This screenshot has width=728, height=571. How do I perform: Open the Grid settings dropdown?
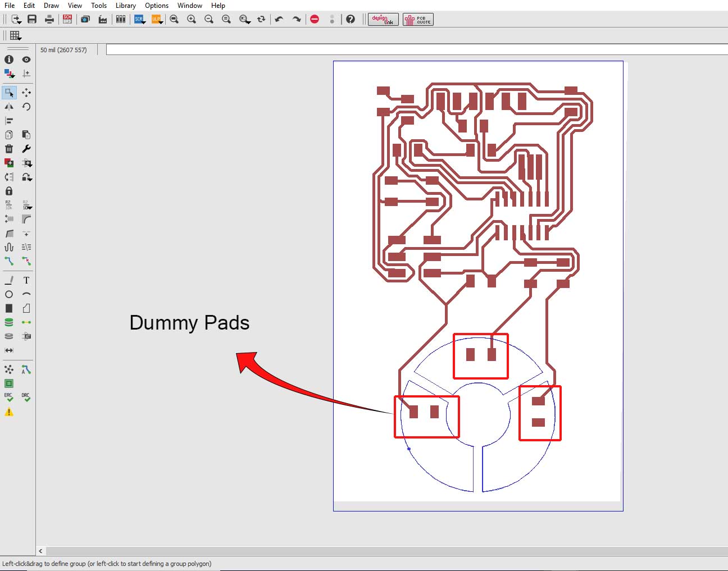16,36
